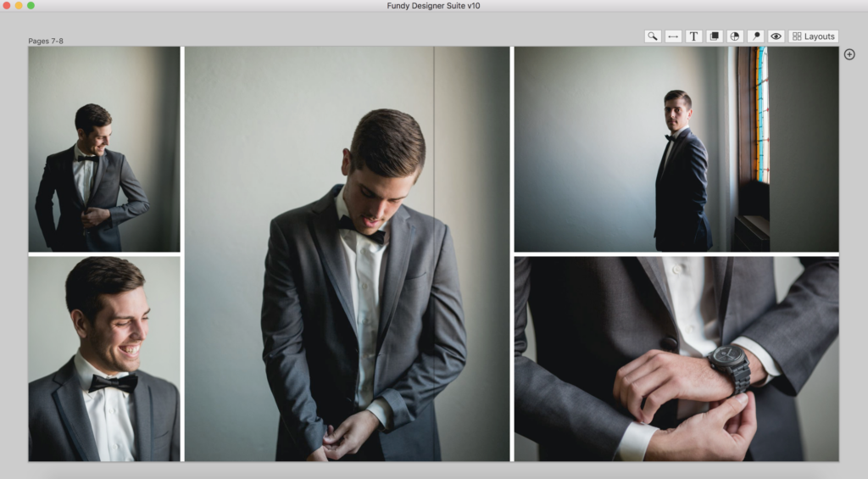
Task: Select the pin tool icon
Action: pos(755,36)
